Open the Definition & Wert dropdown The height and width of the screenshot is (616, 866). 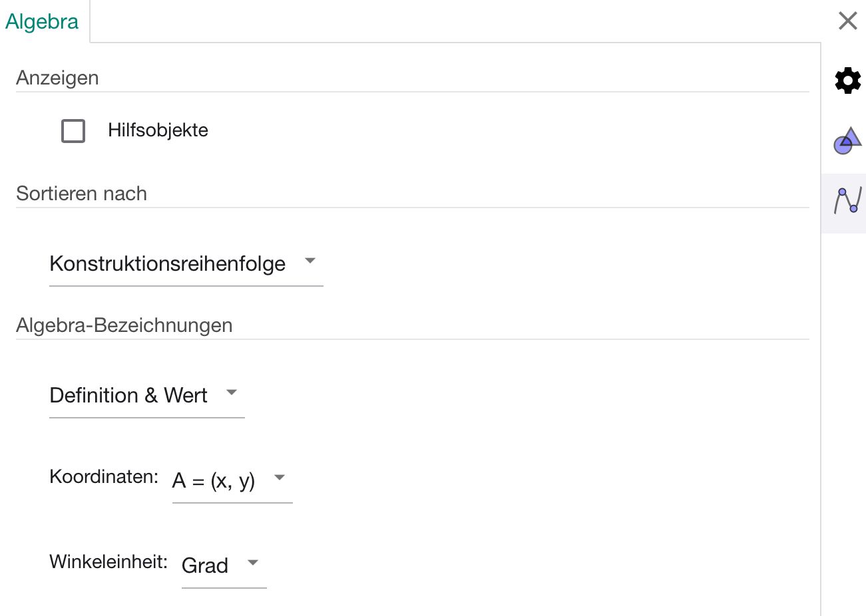point(146,396)
